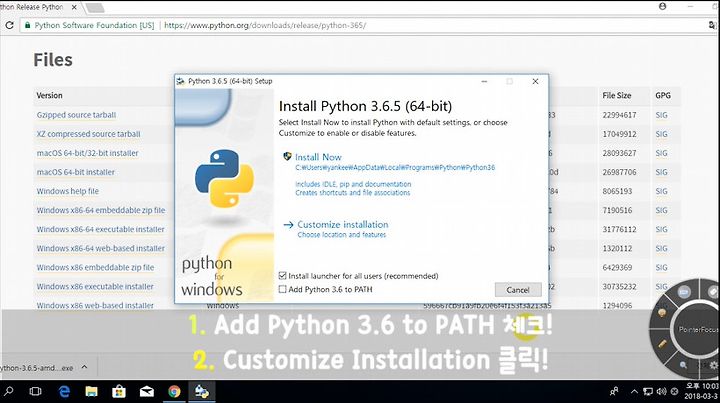Close the Python Release browser tab
This screenshot has height=403, width=720.
click(74, 7)
